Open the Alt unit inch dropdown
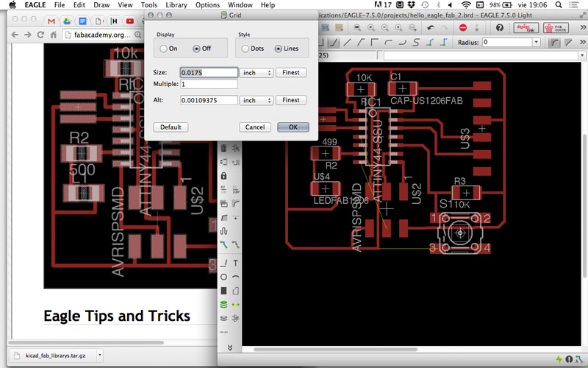 tap(257, 100)
